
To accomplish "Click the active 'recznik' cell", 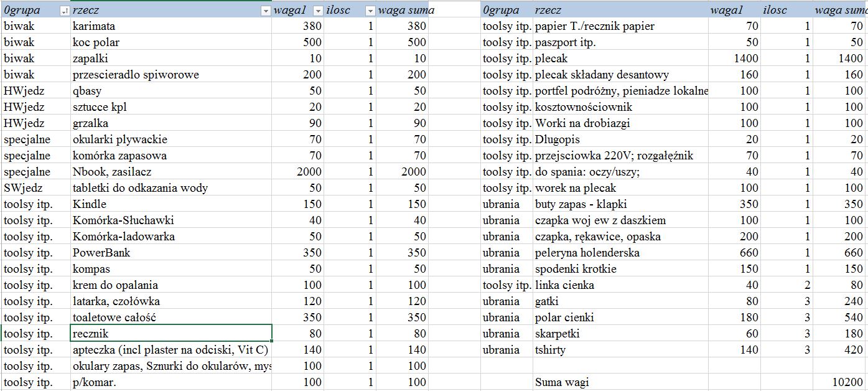I will click(x=171, y=334).
